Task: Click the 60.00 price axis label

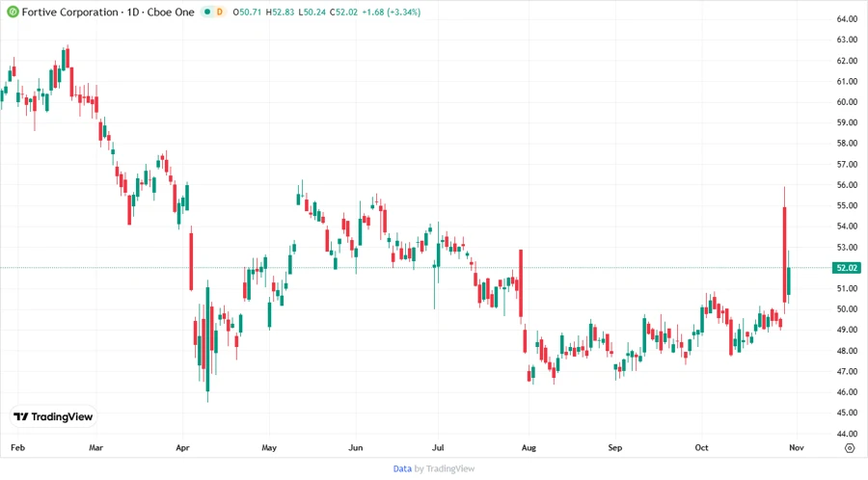Action: (x=847, y=102)
